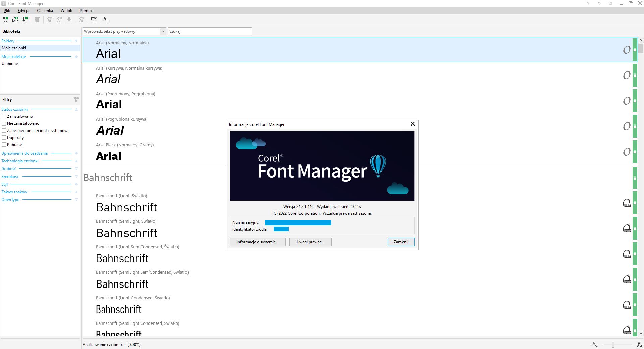Screen dimensions: 644x349
Task: Expand the Szerokość filter group
Action: [x=76, y=177]
